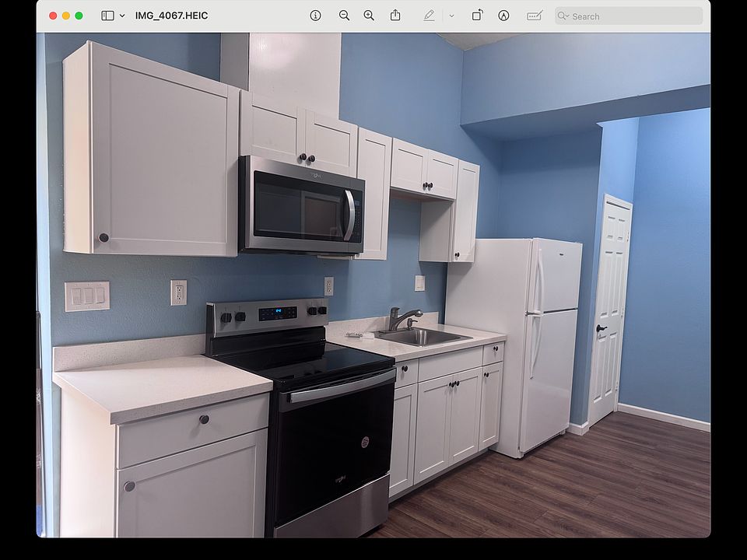Show the Markup toolbar
The width and height of the screenshot is (747, 560).
click(503, 16)
